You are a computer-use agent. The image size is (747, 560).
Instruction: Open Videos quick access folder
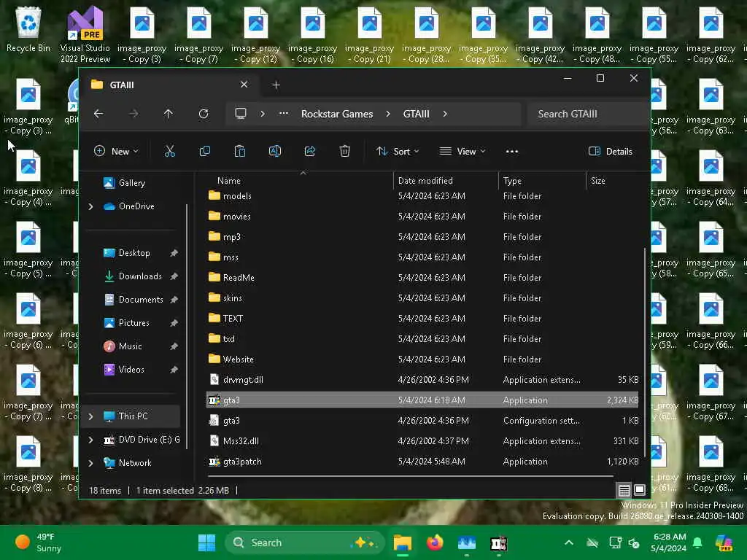pos(131,370)
